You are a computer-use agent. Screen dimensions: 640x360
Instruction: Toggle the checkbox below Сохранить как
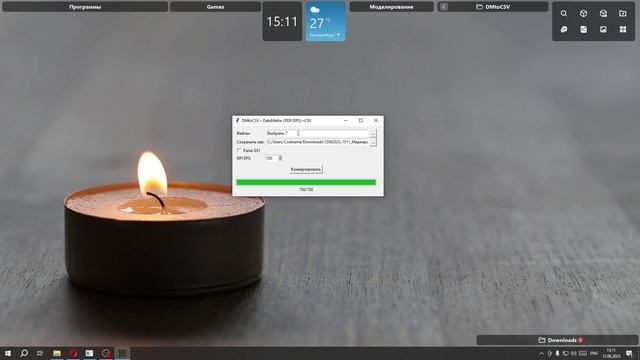(x=239, y=150)
